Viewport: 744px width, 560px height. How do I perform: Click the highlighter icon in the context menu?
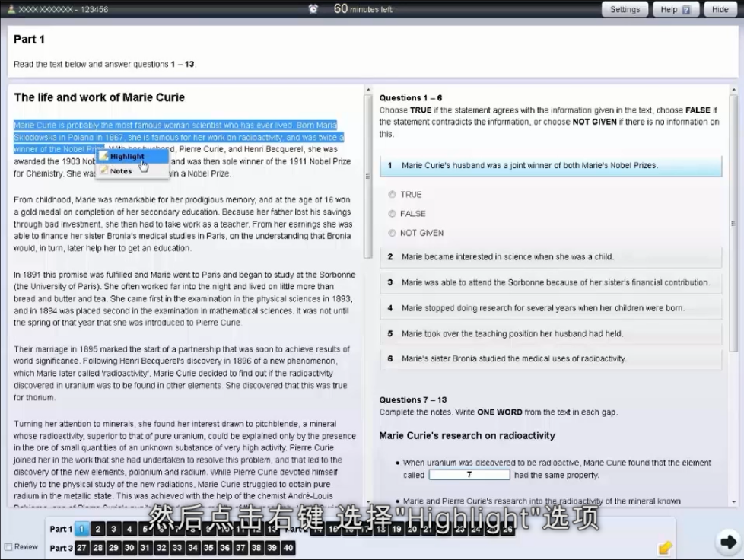(104, 156)
